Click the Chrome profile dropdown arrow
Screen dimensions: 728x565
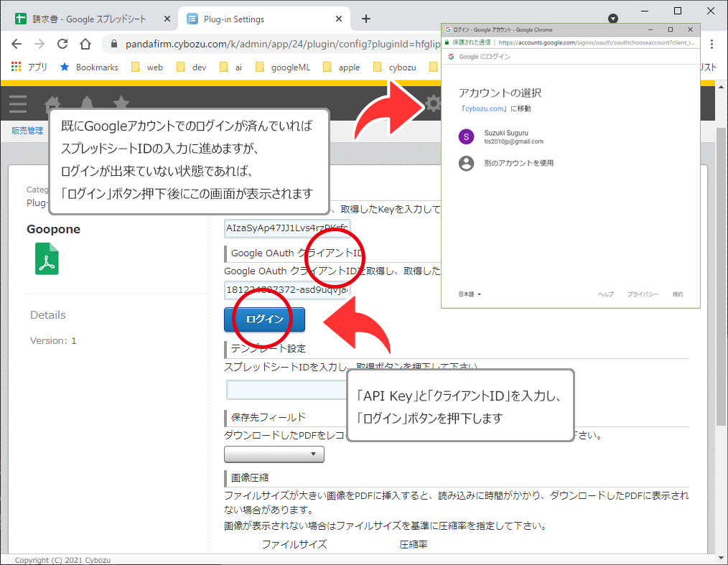click(612, 19)
